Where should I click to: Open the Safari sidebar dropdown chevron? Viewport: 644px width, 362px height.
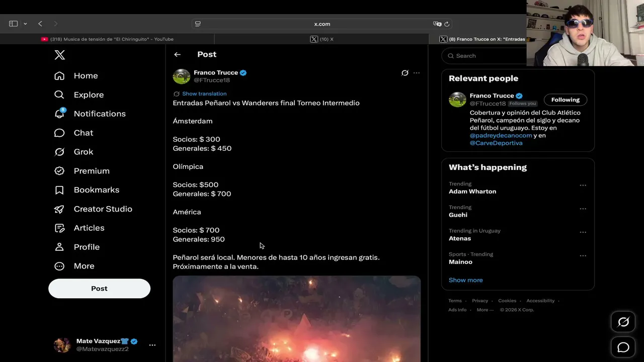click(x=25, y=24)
